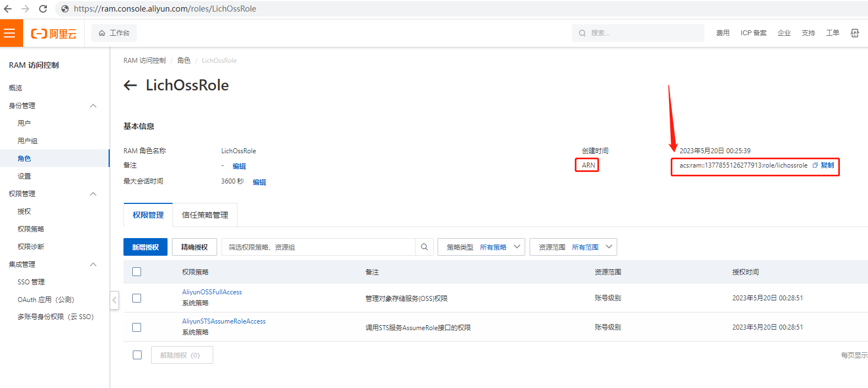This screenshot has width=868, height=388.
Task: Focus the 筛选权限策略、资源组 filter field
Action: tap(319, 247)
